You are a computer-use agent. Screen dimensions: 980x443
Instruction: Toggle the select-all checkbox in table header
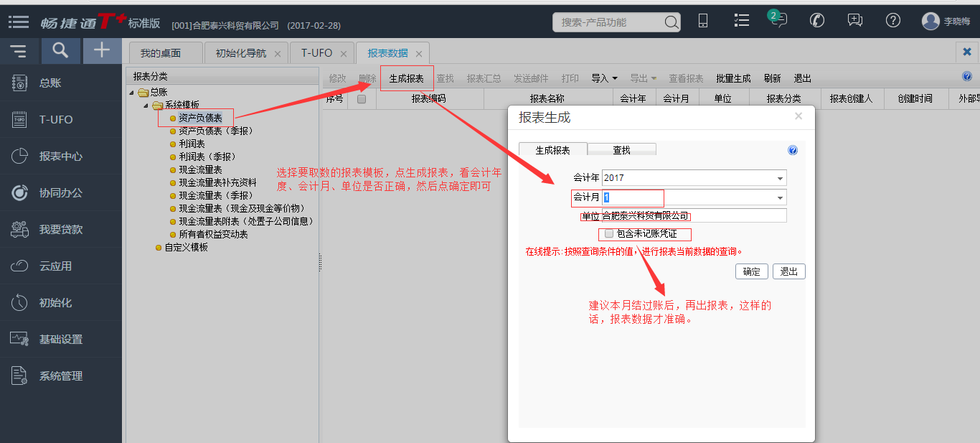[362, 99]
